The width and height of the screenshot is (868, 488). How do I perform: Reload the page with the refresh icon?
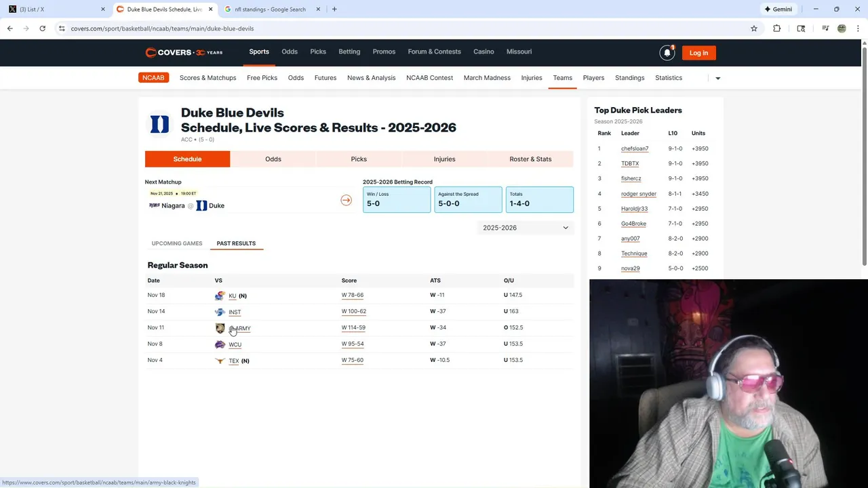click(42, 28)
